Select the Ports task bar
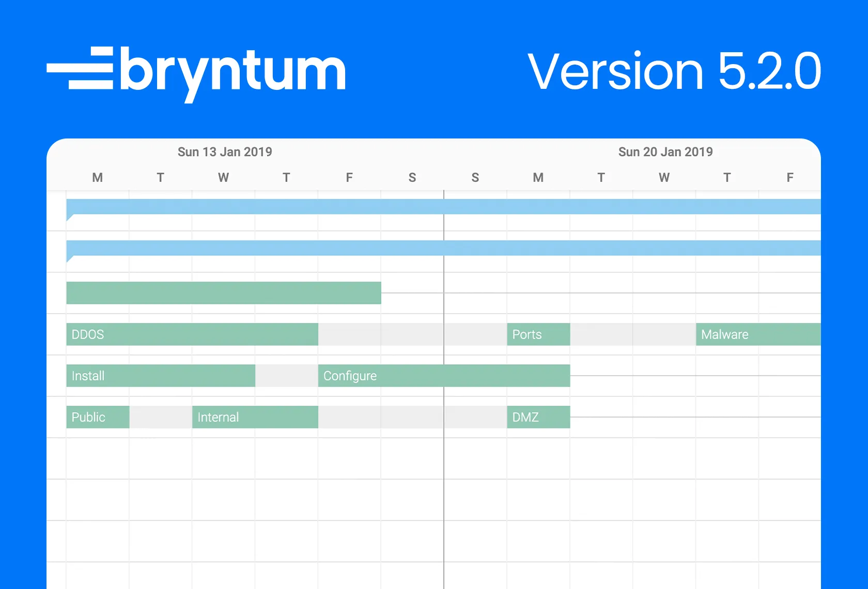 (x=538, y=334)
